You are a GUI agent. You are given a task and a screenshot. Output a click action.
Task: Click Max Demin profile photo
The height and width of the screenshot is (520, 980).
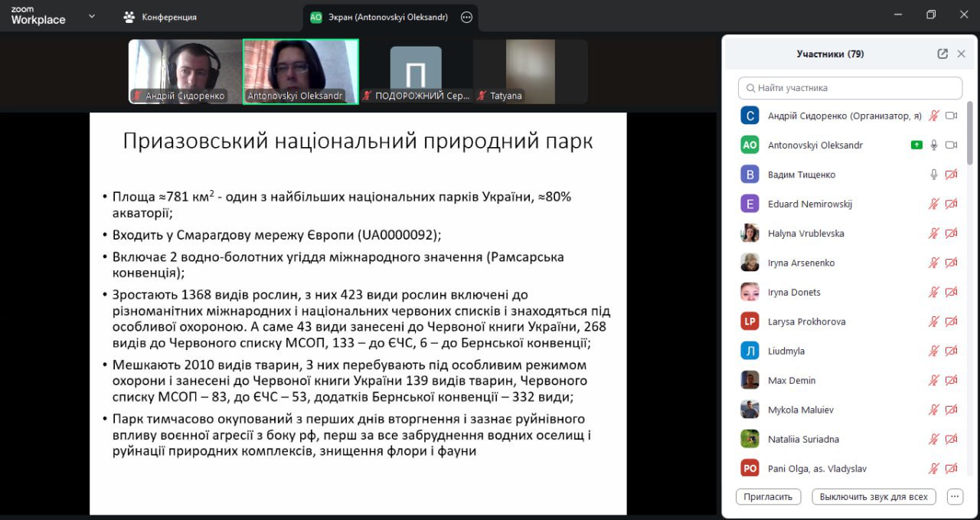coord(750,380)
